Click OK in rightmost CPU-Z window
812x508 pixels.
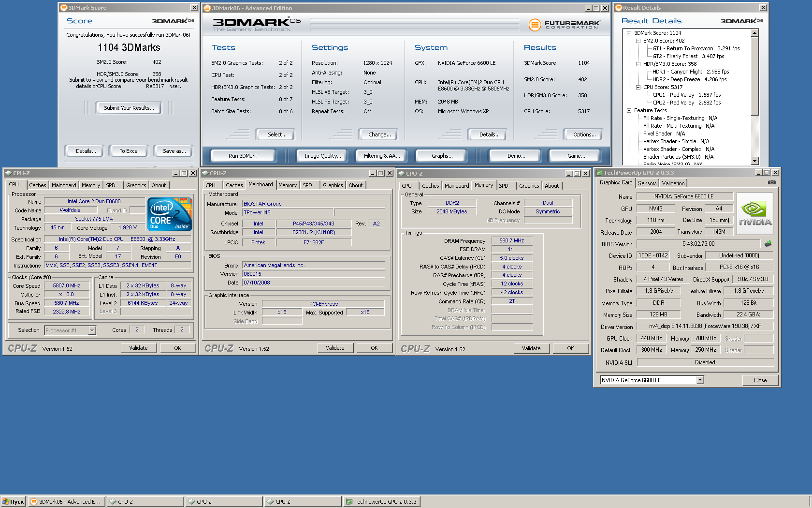(570, 348)
